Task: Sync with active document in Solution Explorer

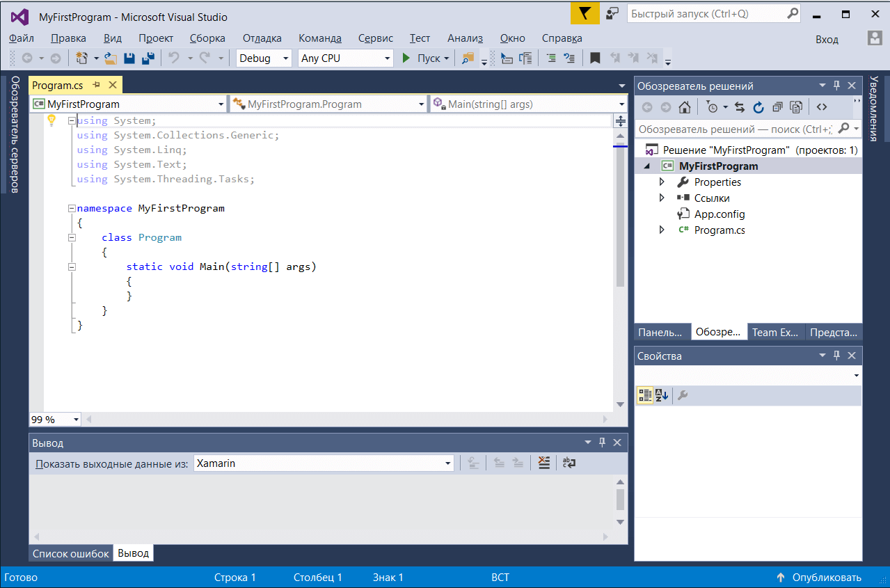Action: click(x=740, y=107)
